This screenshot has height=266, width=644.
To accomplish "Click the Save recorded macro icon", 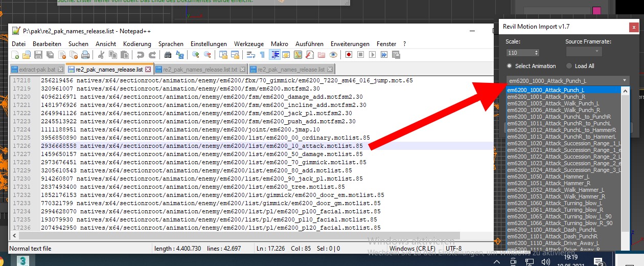I will (x=396, y=55).
